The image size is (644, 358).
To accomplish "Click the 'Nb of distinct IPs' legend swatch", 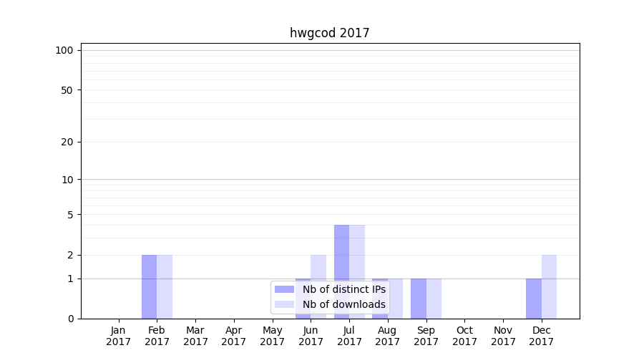I will (x=284, y=289).
